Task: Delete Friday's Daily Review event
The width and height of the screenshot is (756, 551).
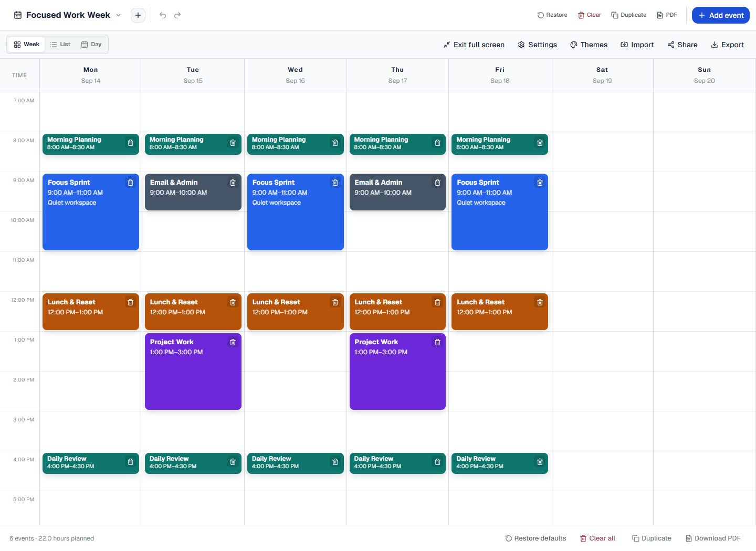Action: tap(540, 462)
